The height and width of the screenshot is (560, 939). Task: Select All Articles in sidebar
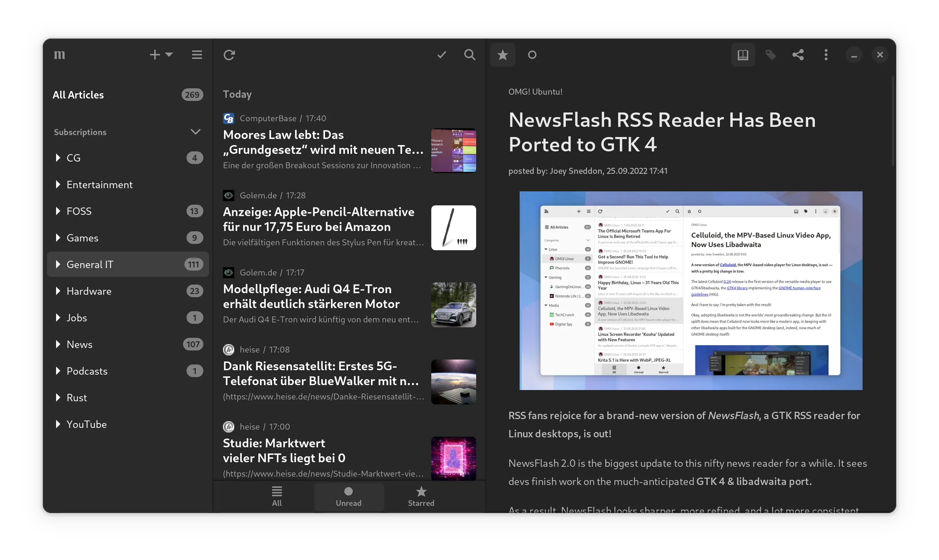pos(78,95)
